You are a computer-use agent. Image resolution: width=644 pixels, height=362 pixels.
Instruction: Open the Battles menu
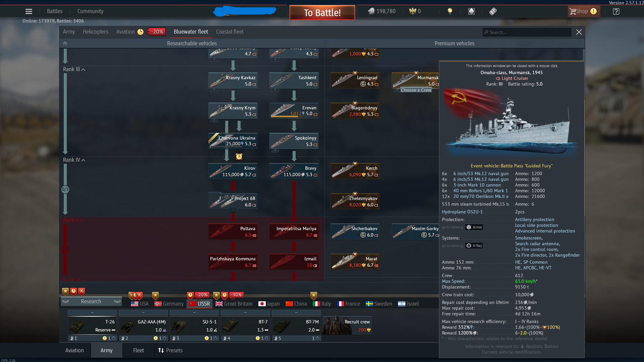pos(55,11)
